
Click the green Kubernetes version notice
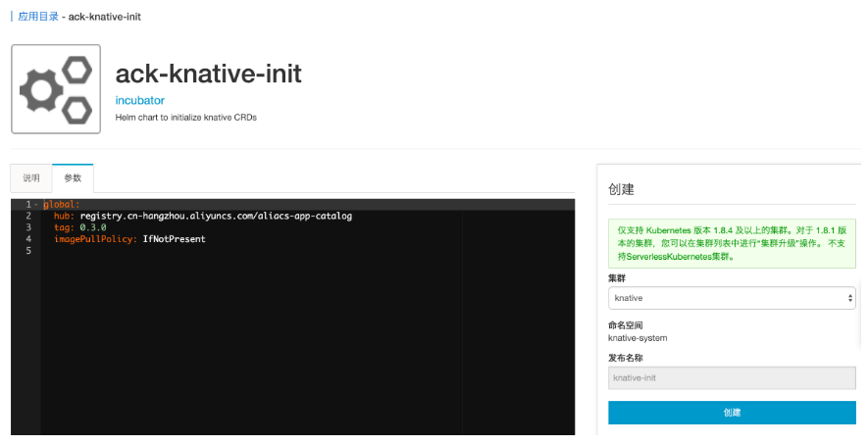tap(732, 243)
